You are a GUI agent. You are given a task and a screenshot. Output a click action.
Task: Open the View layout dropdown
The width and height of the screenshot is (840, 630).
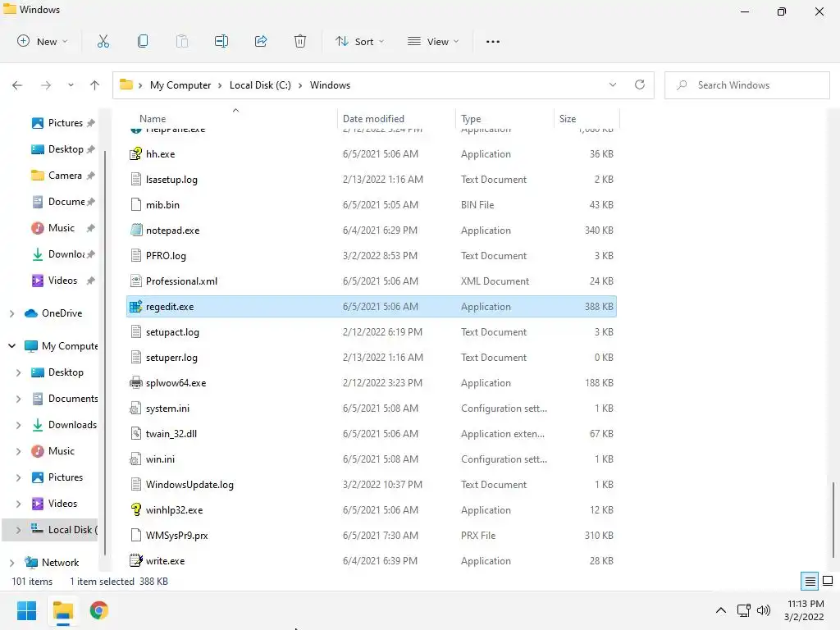(x=433, y=41)
